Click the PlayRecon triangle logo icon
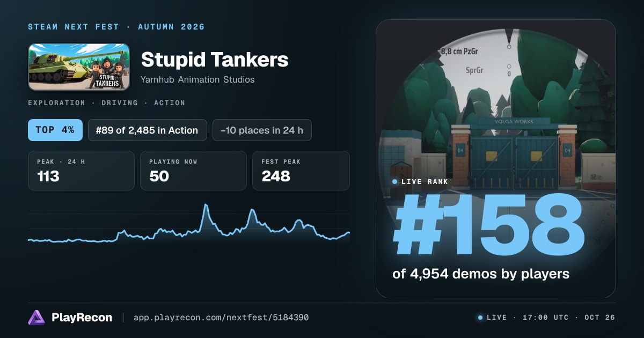This screenshot has width=644, height=338. (x=36, y=318)
